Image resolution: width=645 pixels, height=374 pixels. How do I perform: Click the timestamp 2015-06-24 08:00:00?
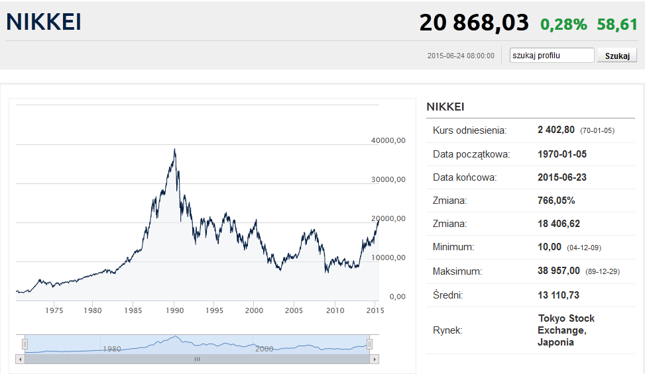click(x=461, y=56)
